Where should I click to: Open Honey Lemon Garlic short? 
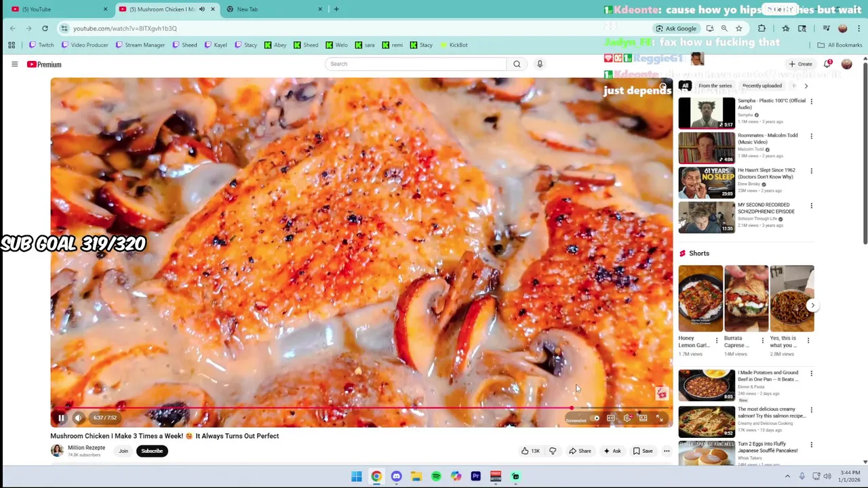pyautogui.click(x=701, y=298)
